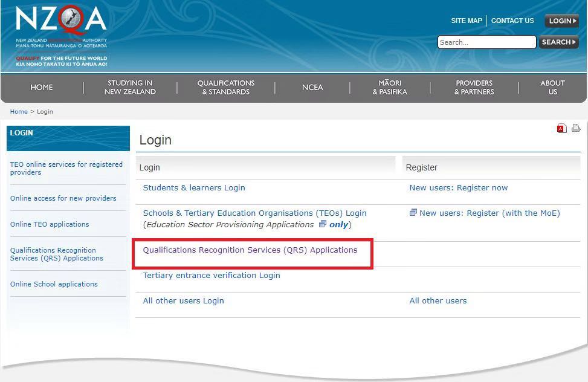Go to the NCEA menu item

click(x=312, y=88)
